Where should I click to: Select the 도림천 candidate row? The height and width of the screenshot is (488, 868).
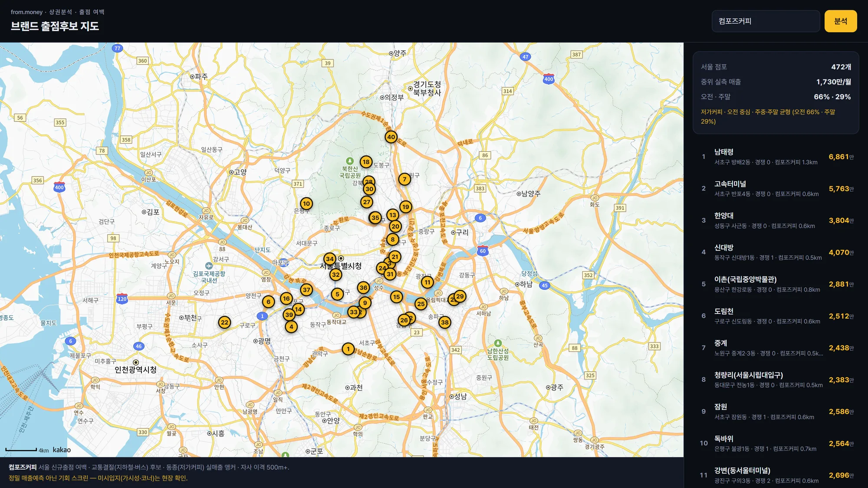pos(776,316)
